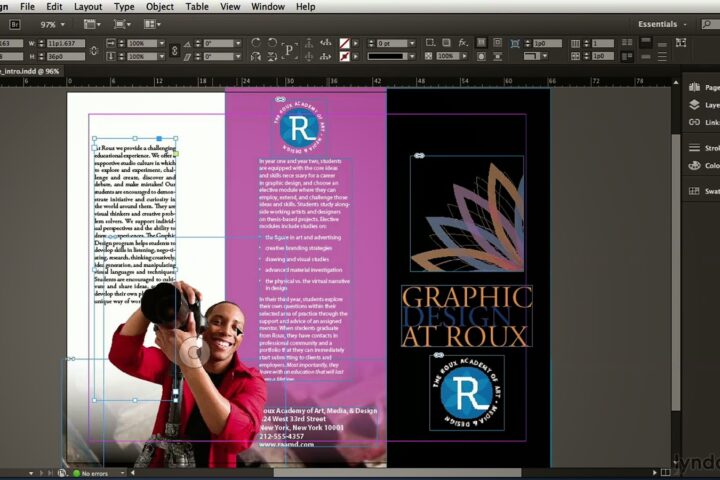
Task: Open the fx effects menu
Action: [463, 43]
